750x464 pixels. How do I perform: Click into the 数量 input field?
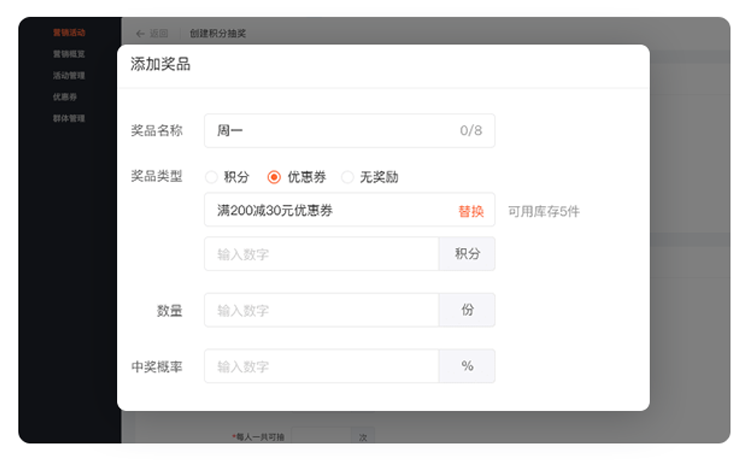(320, 310)
